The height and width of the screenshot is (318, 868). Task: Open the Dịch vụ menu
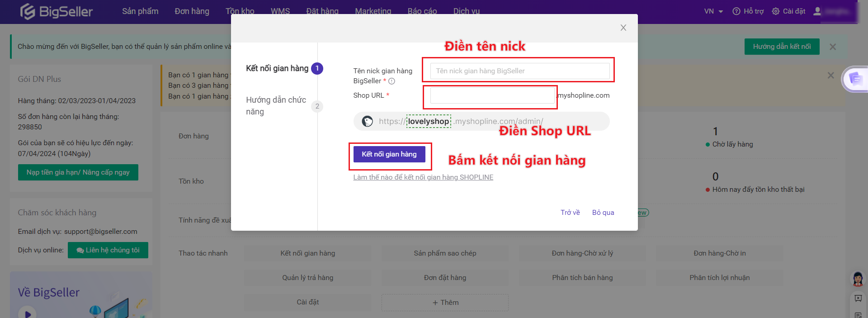[467, 11]
